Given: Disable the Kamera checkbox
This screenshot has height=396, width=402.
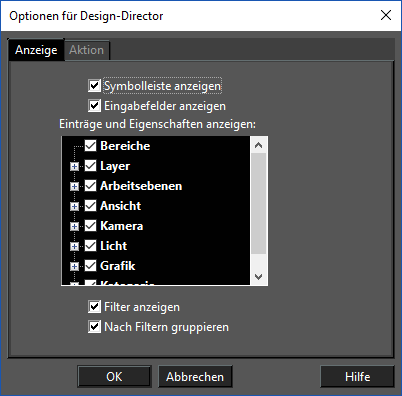Looking at the screenshot, I should point(90,226).
